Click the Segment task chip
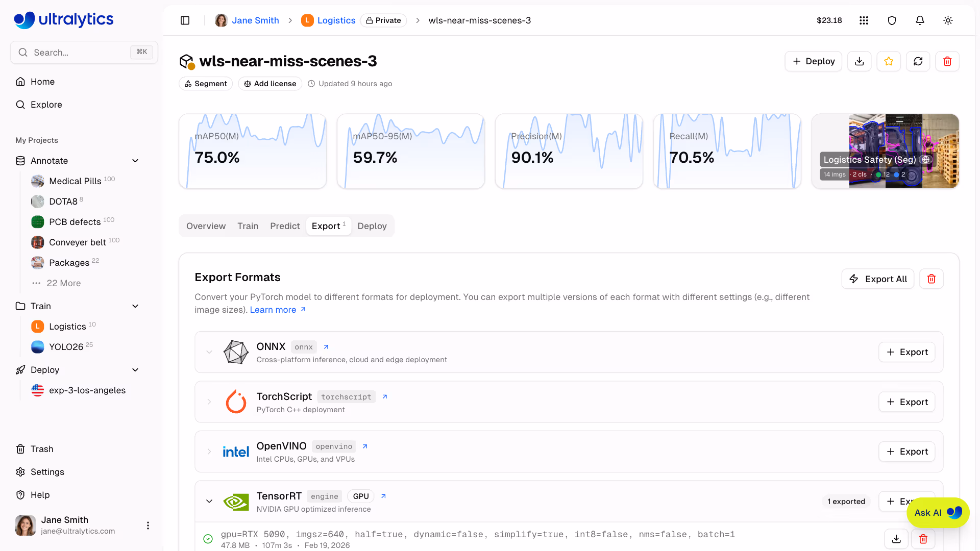This screenshot has width=980, height=551. 206,84
